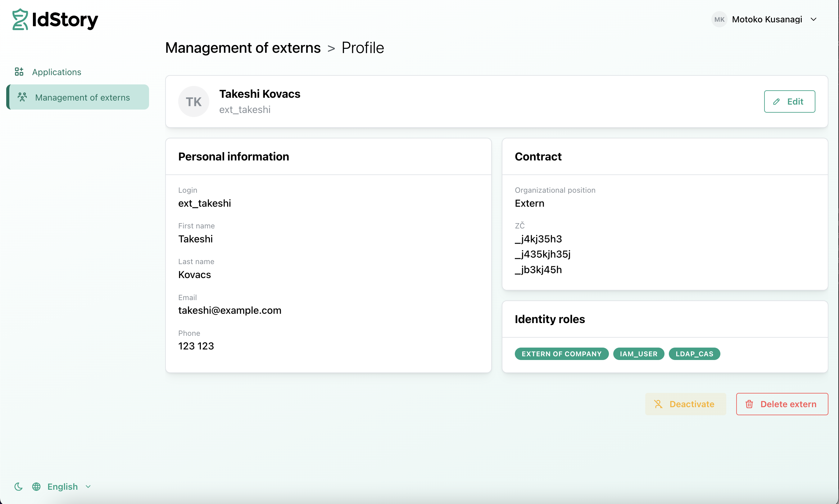Image resolution: width=839 pixels, height=504 pixels.
Task: Click the email takeshi@example.com
Action: point(230,310)
